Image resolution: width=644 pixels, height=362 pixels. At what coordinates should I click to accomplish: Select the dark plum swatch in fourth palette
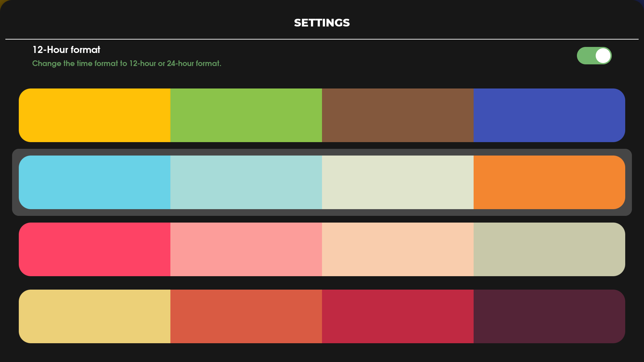[x=549, y=316]
